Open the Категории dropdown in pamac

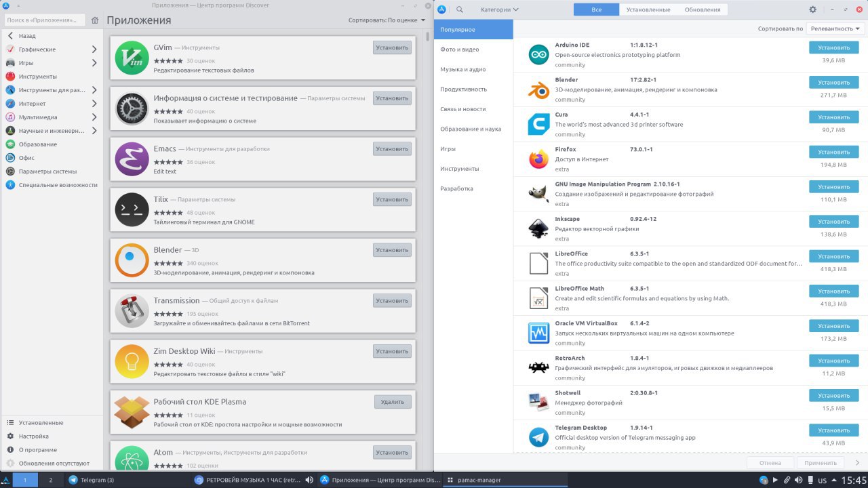pyautogui.click(x=500, y=9)
